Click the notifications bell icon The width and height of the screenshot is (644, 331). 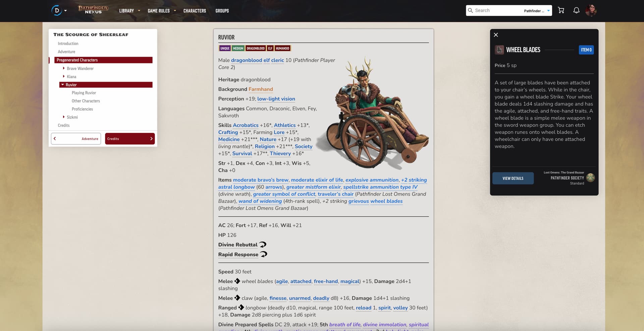click(576, 10)
